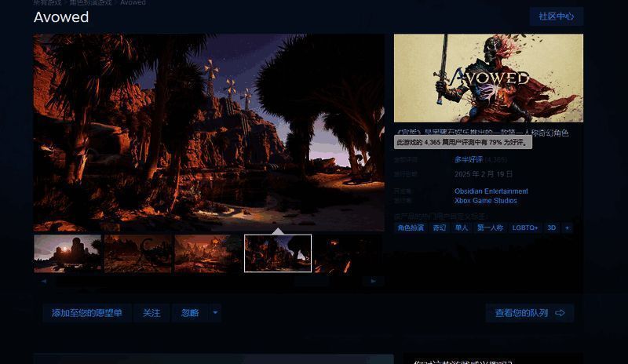Open the Obsidian Entertainment developer link
628x364 pixels.
(x=491, y=191)
